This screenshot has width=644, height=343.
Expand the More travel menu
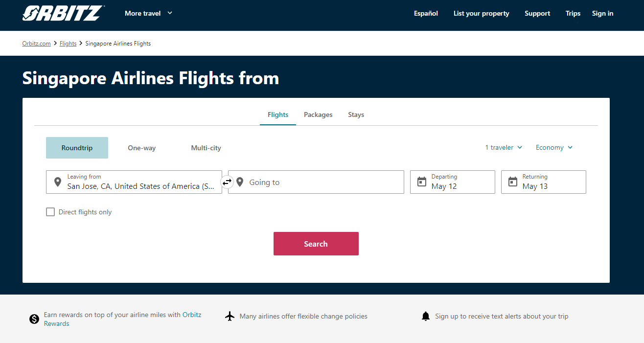148,13
